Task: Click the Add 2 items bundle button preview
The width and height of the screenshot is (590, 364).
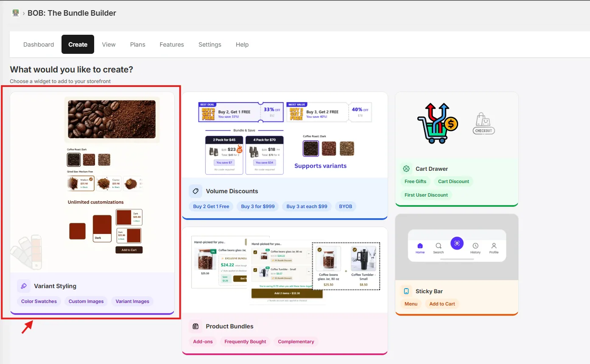Action: click(288, 293)
